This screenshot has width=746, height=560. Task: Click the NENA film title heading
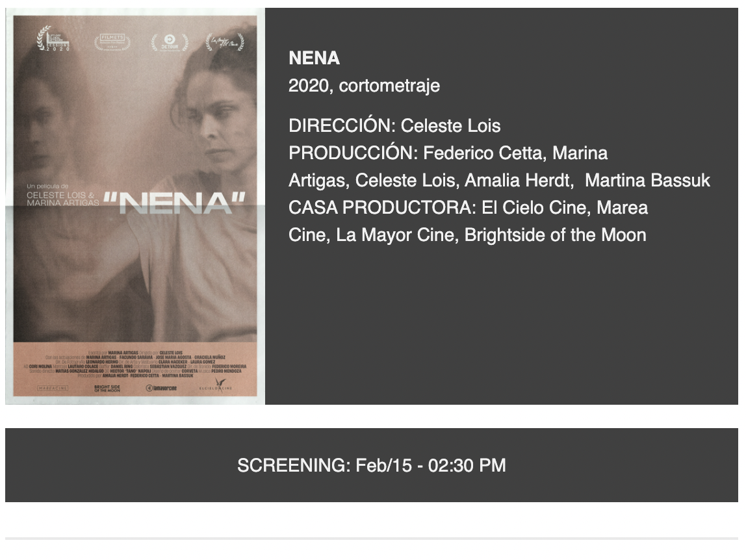(x=314, y=58)
